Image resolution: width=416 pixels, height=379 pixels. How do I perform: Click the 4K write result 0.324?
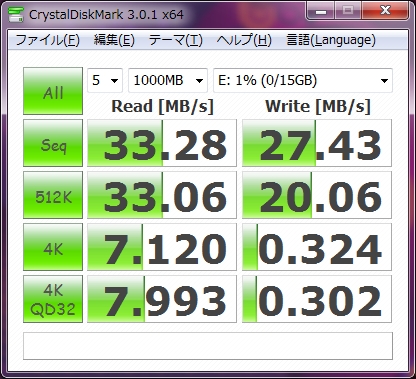pyautogui.click(x=317, y=247)
